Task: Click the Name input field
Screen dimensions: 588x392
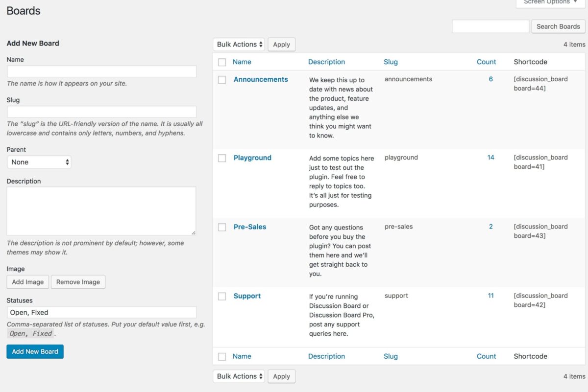Action: click(101, 71)
